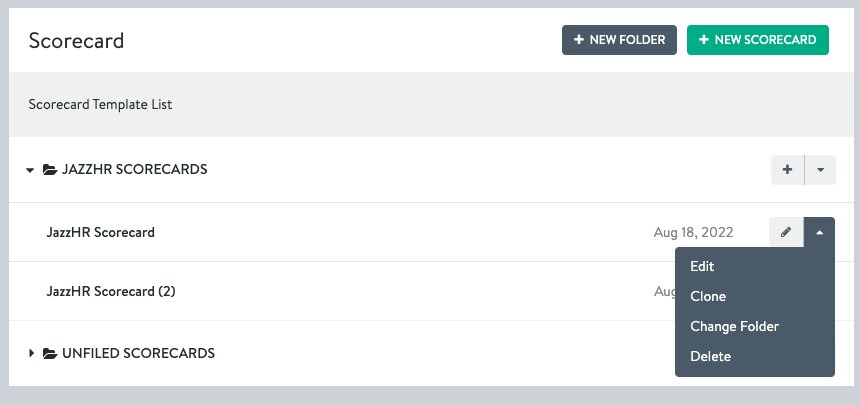
Task: Click the pencil edit icon for JazzHR Scorecard
Action: click(x=786, y=232)
